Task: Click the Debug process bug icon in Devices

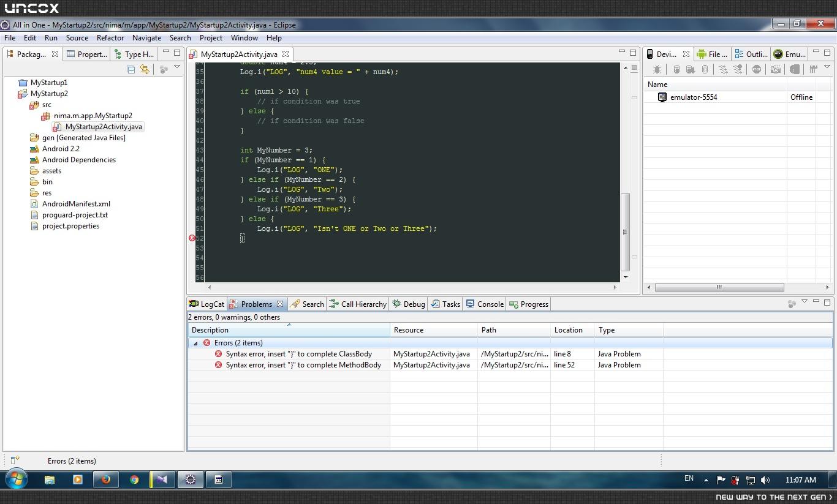Action: (x=657, y=70)
